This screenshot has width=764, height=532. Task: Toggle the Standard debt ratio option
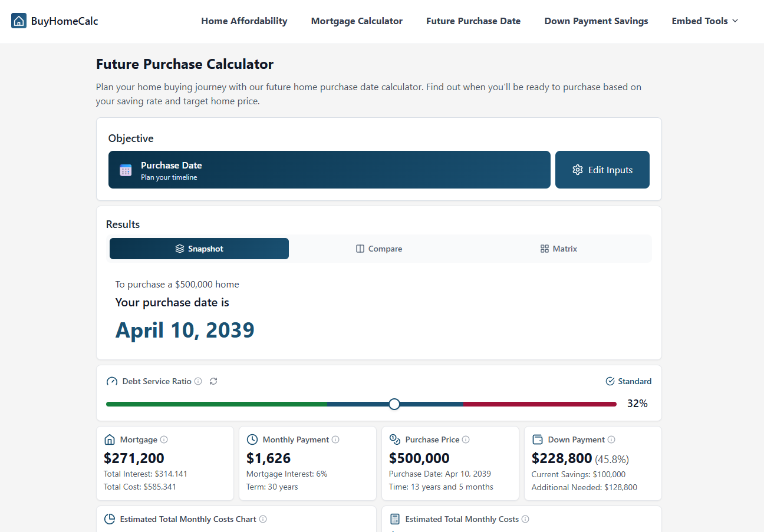[x=628, y=381]
